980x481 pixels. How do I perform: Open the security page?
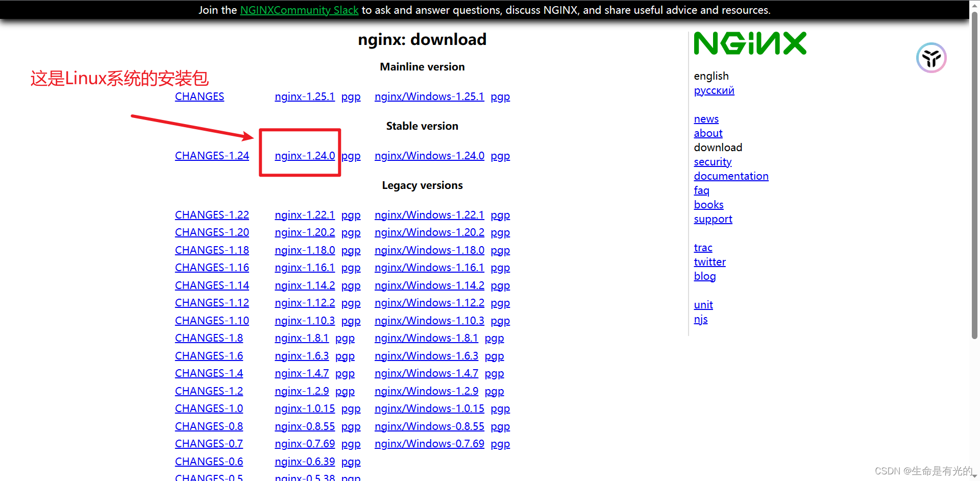click(x=713, y=162)
